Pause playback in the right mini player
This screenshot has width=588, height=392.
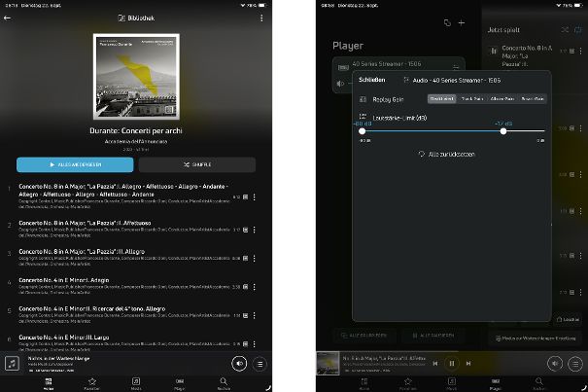[452, 363]
